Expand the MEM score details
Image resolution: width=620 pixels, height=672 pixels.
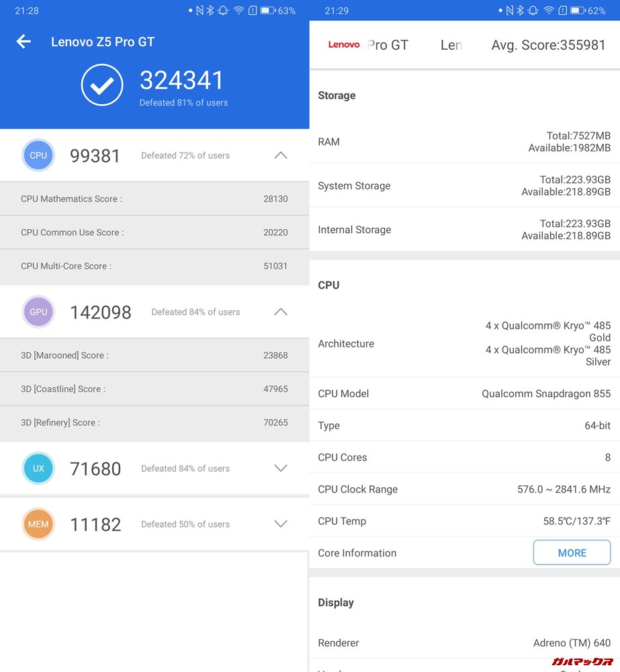coord(280,524)
